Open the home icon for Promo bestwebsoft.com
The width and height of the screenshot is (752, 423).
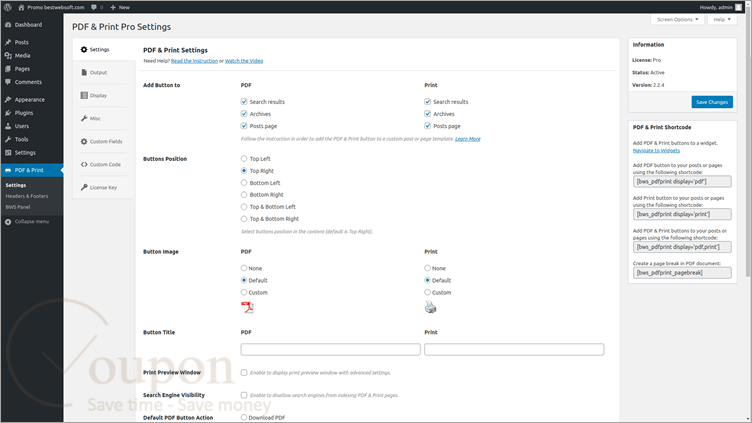pos(21,7)
